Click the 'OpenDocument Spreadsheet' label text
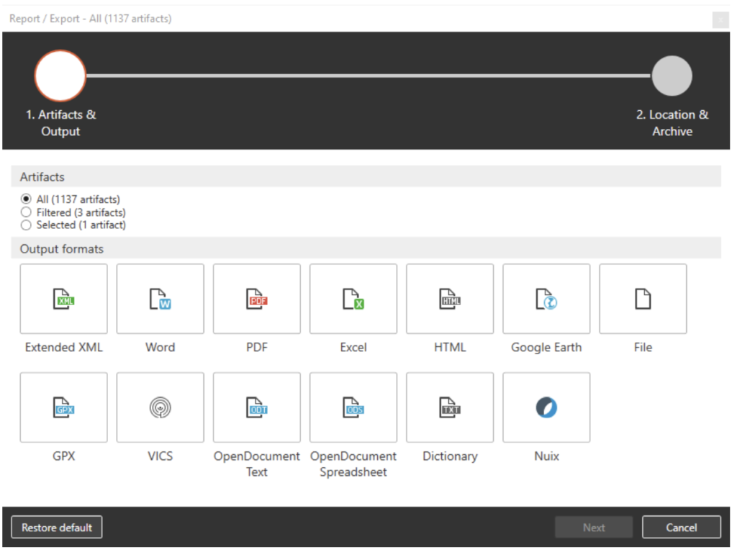The width and height of the screenshot is (737, 560). click(353, 464)
